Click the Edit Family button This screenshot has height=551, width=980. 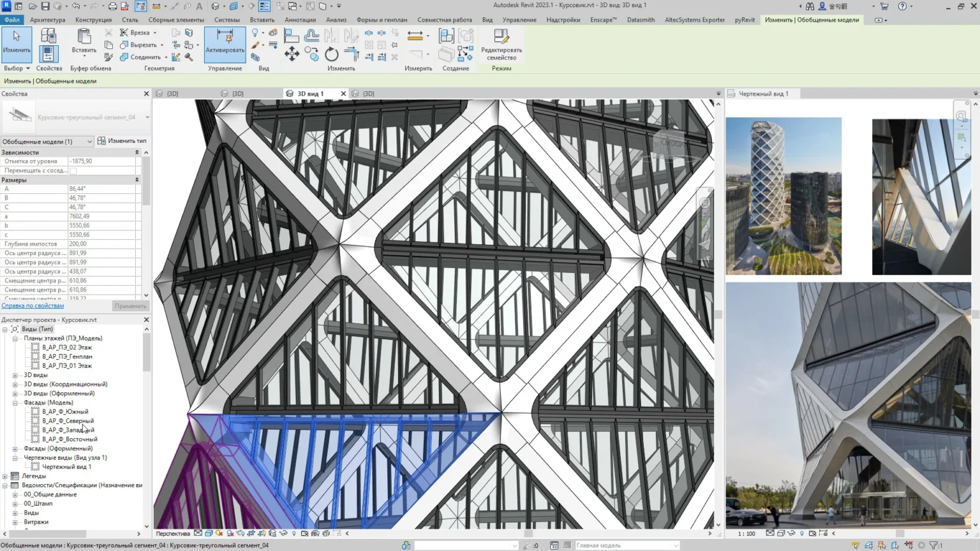pos(501,45)
